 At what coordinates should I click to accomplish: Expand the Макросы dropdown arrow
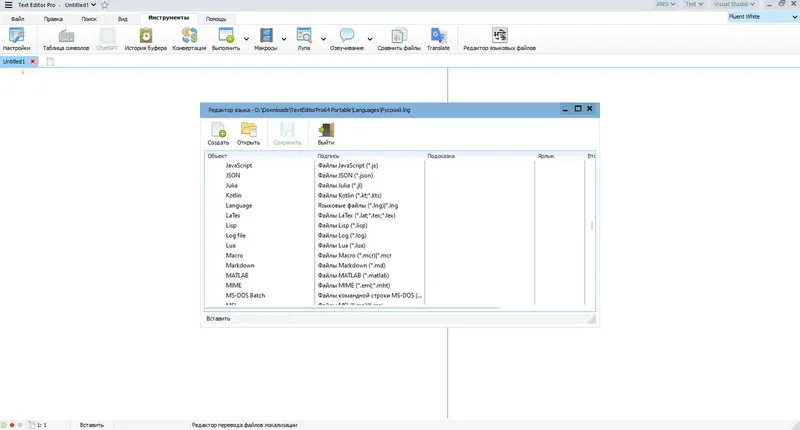point(284,39)
